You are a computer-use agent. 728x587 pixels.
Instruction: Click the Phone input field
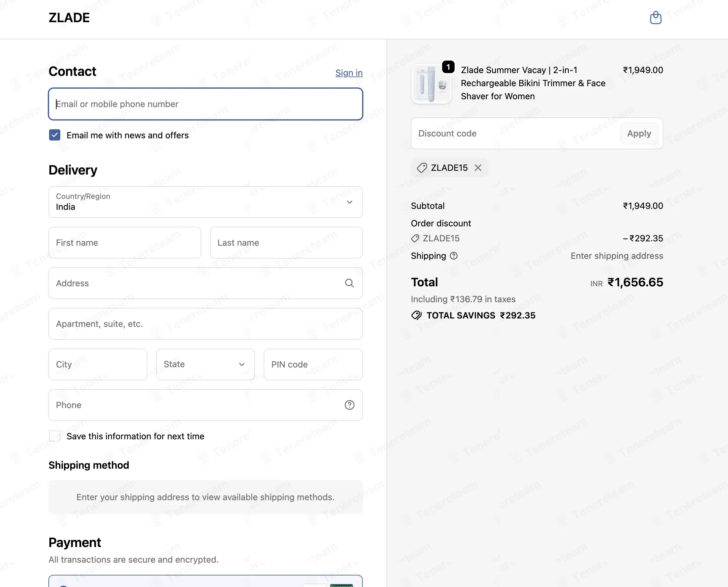205,405
